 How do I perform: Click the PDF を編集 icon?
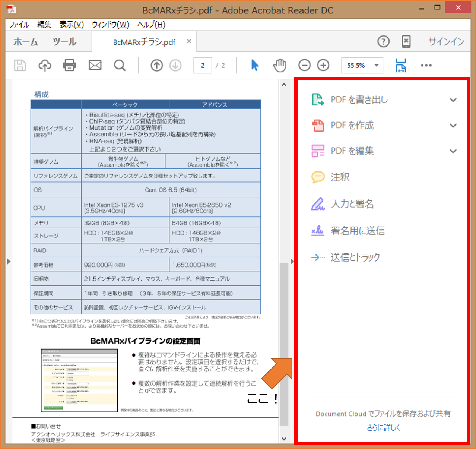tap(318, 151)
